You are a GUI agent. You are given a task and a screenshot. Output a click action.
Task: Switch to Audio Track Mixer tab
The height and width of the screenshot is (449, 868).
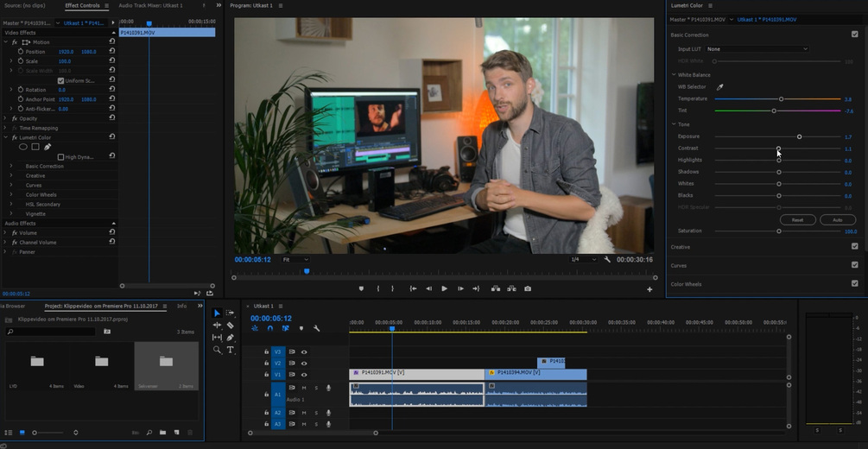point(150,5)
